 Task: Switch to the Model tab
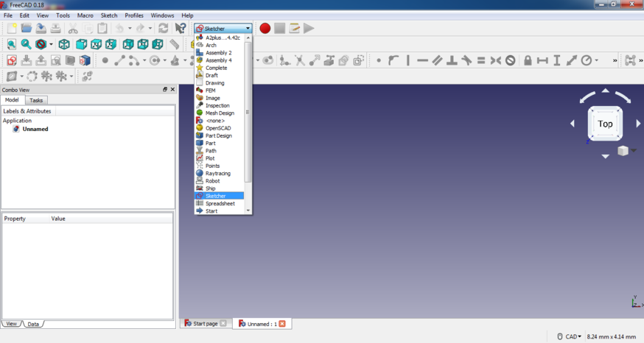(x=12, y=99)
